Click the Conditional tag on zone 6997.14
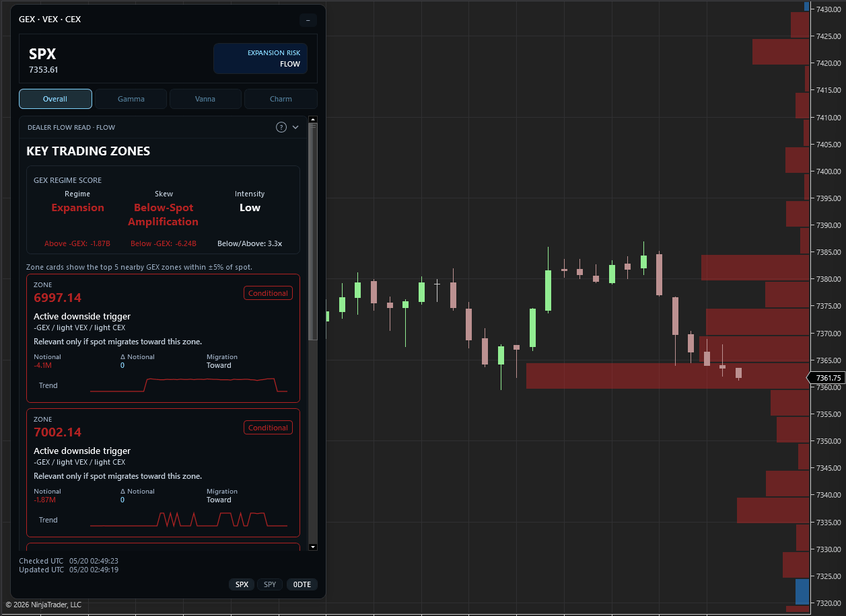 pyautogui.click(x=268, y=293)
